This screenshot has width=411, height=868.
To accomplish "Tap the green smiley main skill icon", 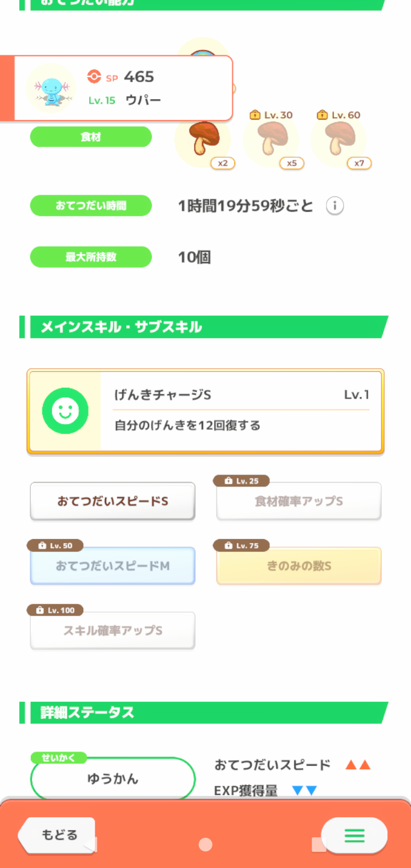I will [65, 411].
